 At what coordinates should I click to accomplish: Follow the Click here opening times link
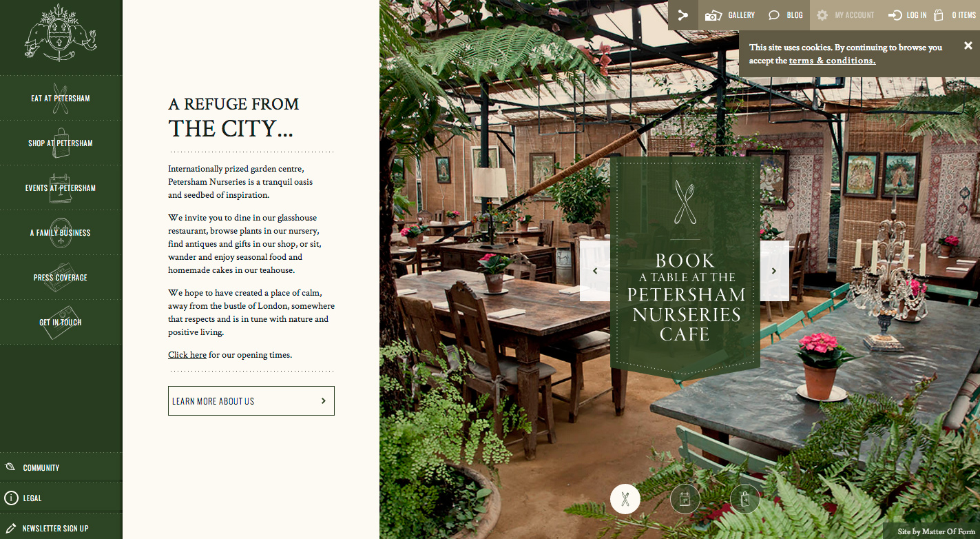pos(187,355)
